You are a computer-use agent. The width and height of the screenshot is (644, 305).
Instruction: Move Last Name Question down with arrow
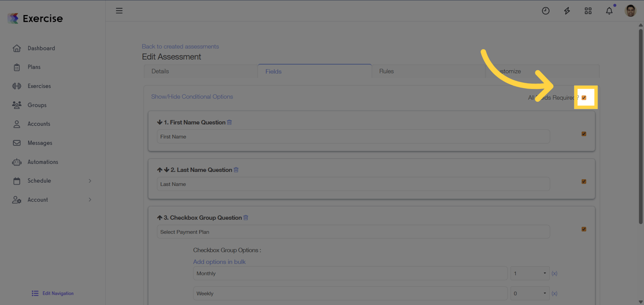coord(166,170)
